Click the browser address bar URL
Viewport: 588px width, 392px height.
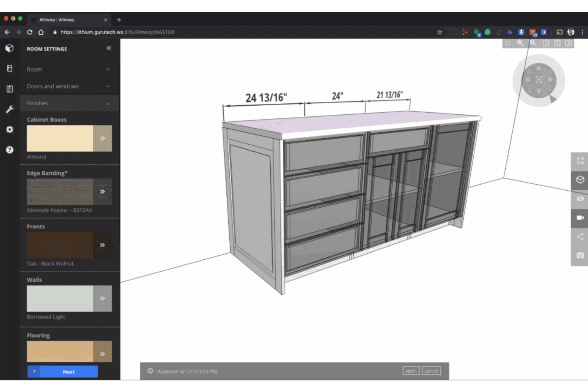pyautogui.click(x=118, y=32)
